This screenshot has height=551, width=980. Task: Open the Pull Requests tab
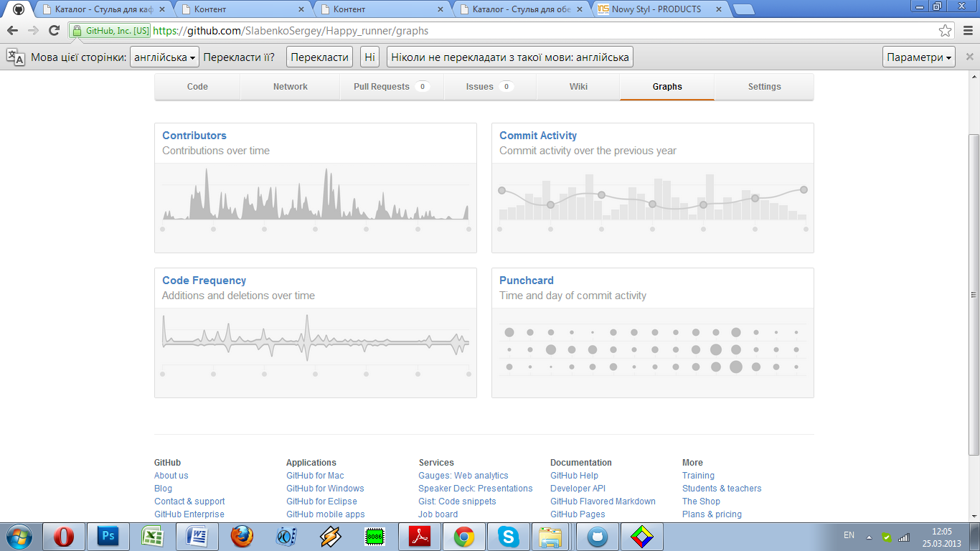(392, 87)
